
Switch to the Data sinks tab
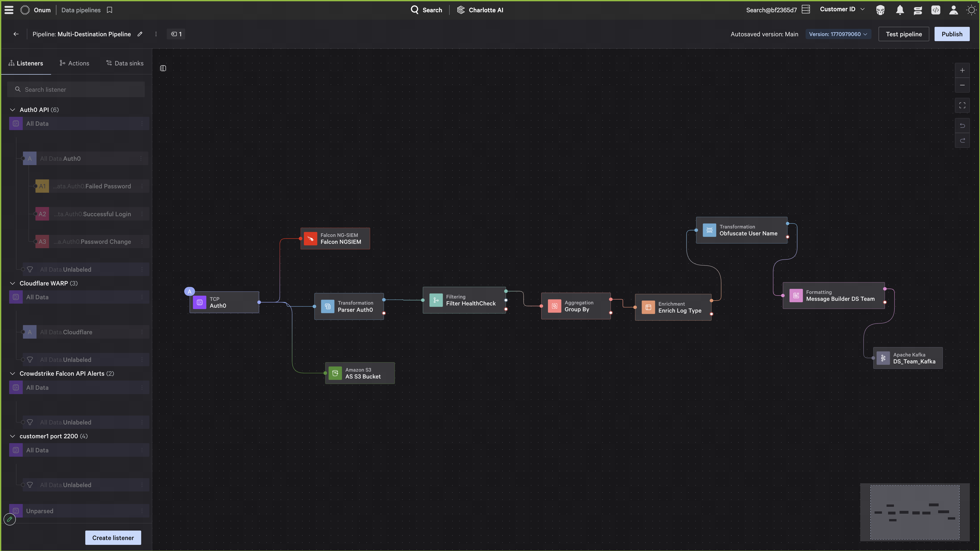tap(125, 63)
